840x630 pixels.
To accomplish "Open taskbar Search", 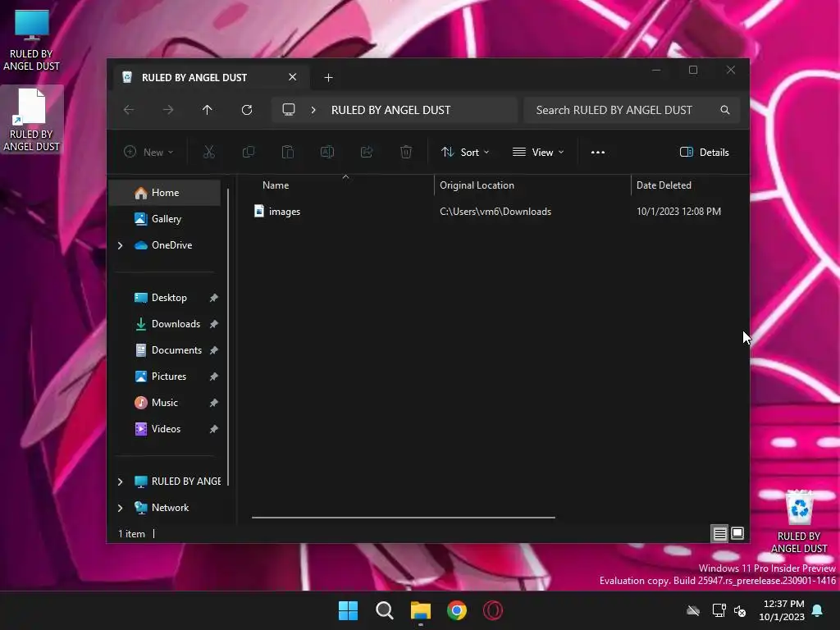I will [384, 610].
